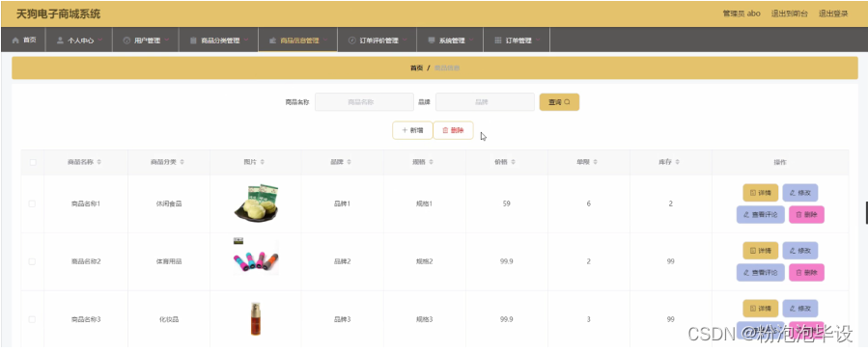Click 修改 for 商品名称2
Viewport: 868px width, 352px height.
pos(800,251)
